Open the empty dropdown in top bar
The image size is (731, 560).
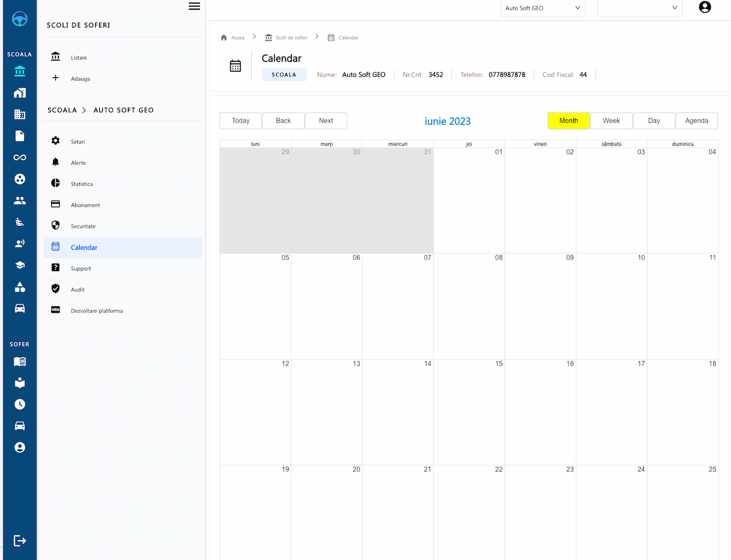point(640,8)
